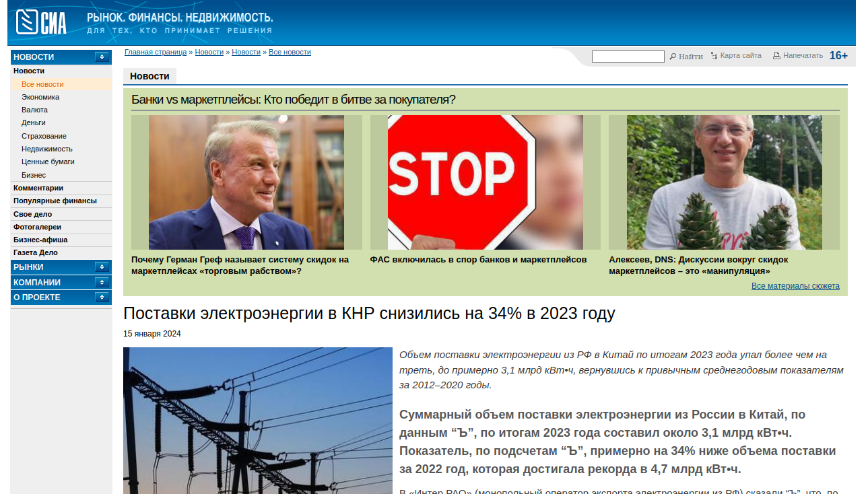Click the SIA logo in the header

pyautogui.click(x=42, y=23)
